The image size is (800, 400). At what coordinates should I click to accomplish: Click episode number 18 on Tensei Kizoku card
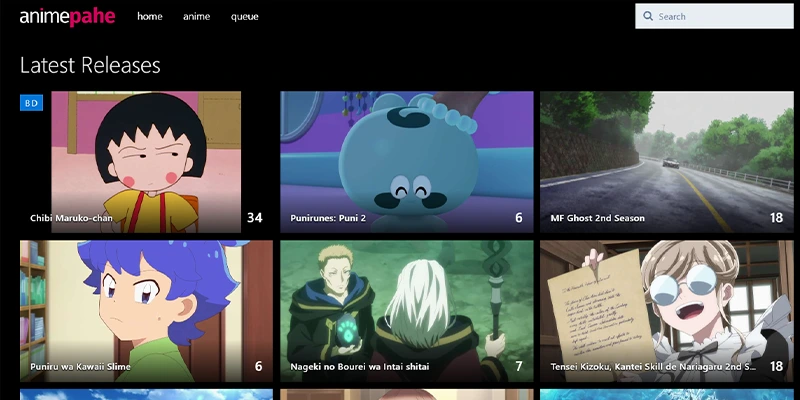pos(777,366)
